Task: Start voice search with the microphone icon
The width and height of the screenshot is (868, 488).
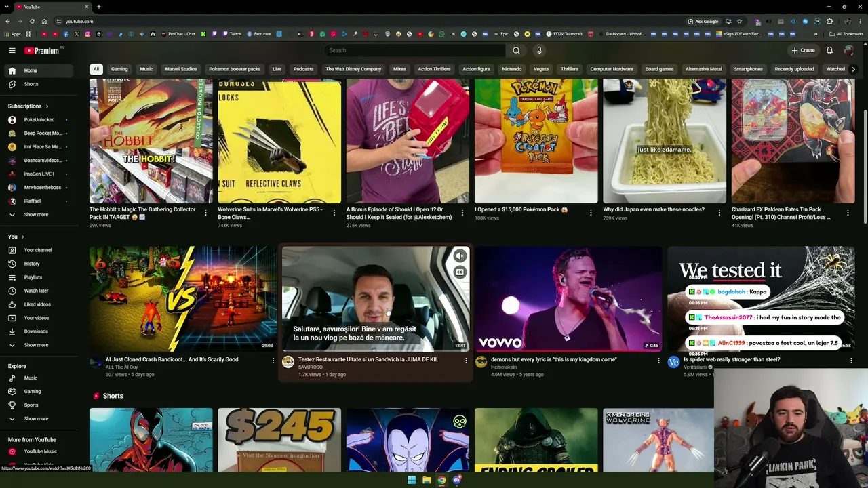Action: (539, 50)
